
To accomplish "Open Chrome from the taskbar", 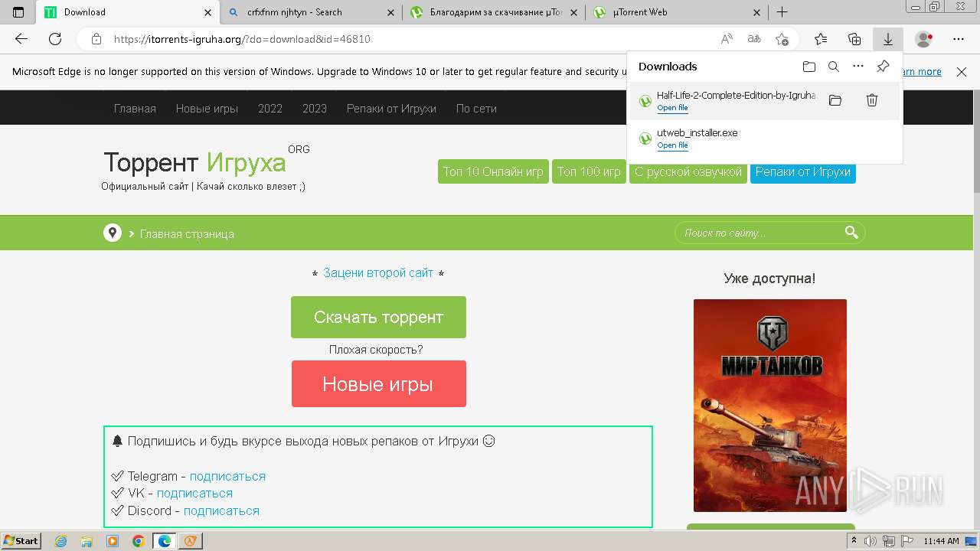I will (x=138, y=541).
